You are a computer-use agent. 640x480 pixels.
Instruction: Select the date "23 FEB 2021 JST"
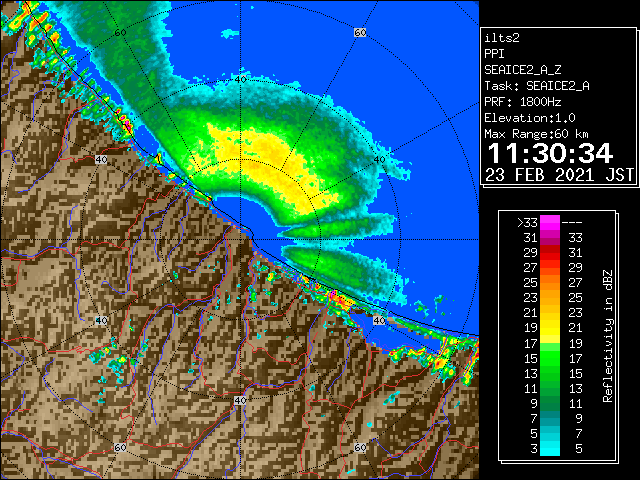(x=559, y=175)
